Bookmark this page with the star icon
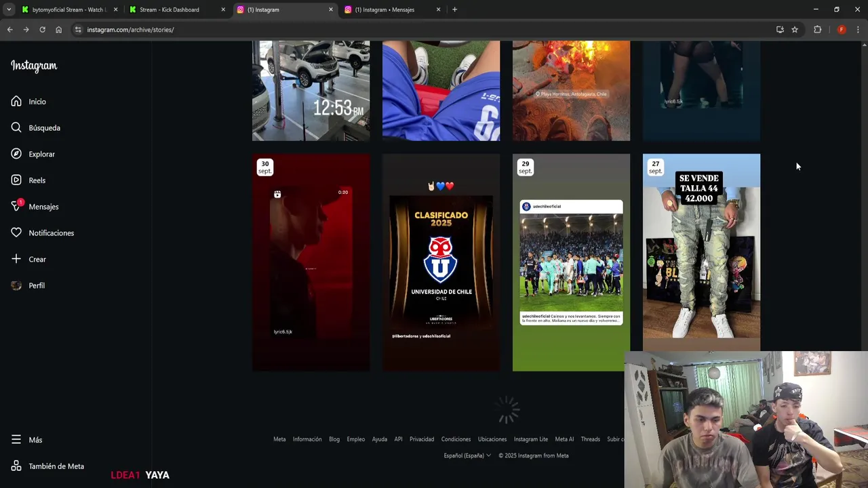 (795, 30)
